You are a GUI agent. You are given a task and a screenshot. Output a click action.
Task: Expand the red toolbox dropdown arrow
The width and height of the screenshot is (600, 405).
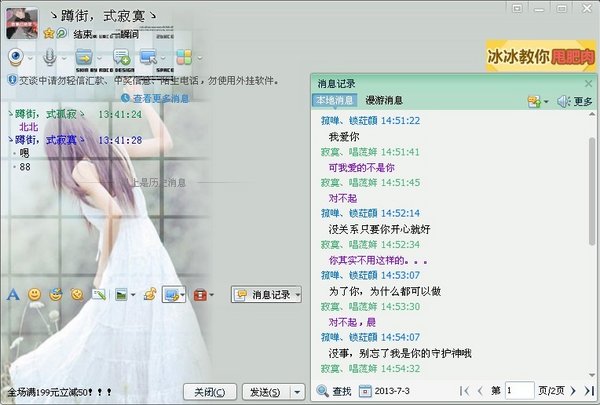212,295
